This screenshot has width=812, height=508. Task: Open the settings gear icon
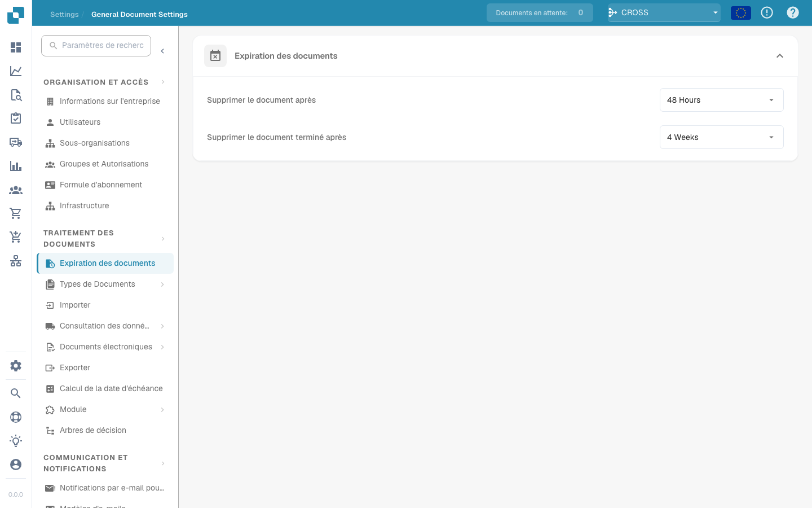16,366
